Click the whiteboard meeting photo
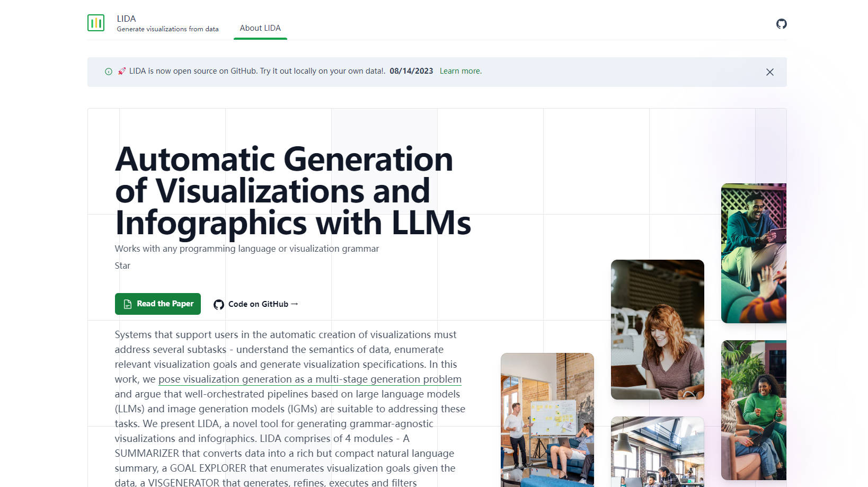The width and height of the screenshot is (868, 487). pos(547,419)
